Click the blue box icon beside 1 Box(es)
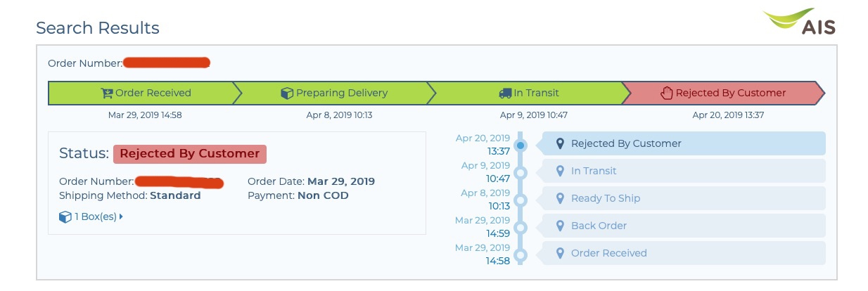The image size is (868, 291). 65,217
